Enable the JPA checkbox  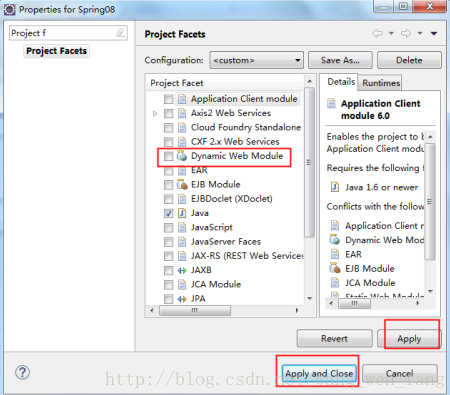(169, 299)
